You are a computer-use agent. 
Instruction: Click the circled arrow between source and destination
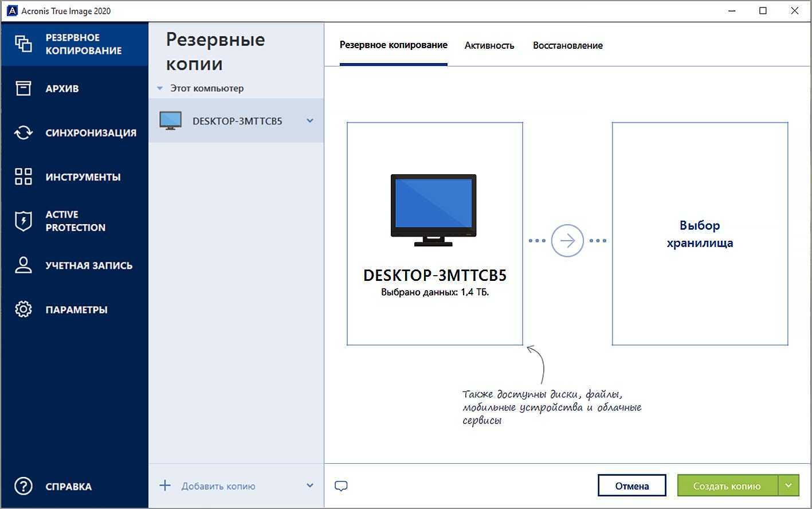point(567,241)
